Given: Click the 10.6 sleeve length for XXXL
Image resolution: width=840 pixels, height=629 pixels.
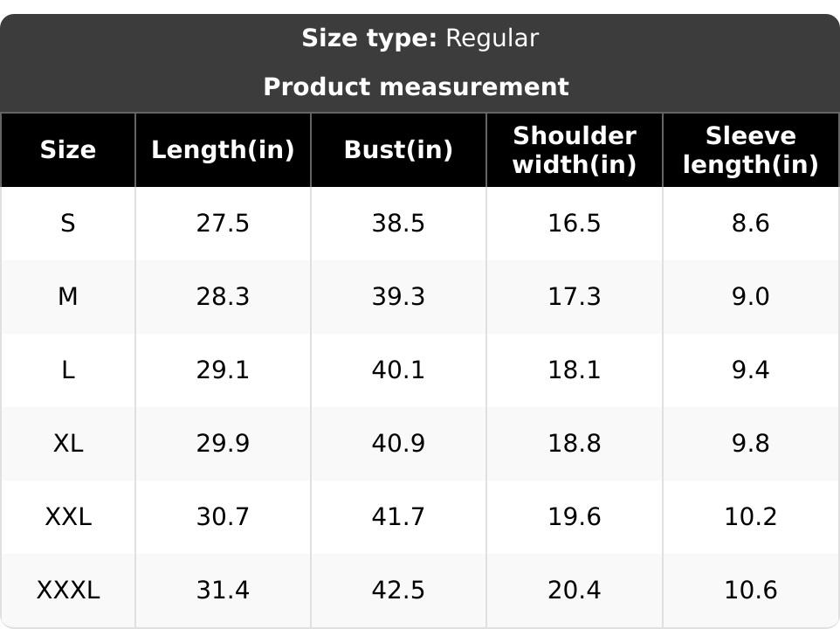Looking at the screenshot, I should tap(750, 591).
